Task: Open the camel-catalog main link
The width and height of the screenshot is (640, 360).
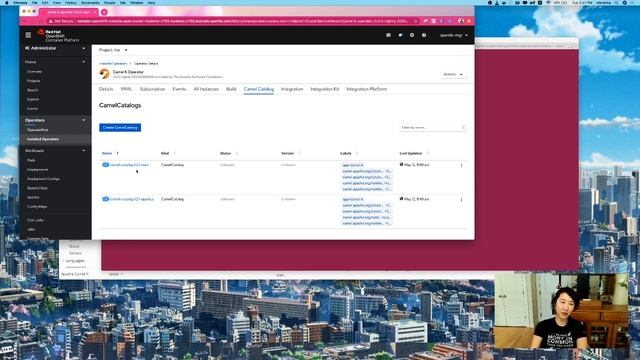Action: pyautogui.click(x=129, y=165)
